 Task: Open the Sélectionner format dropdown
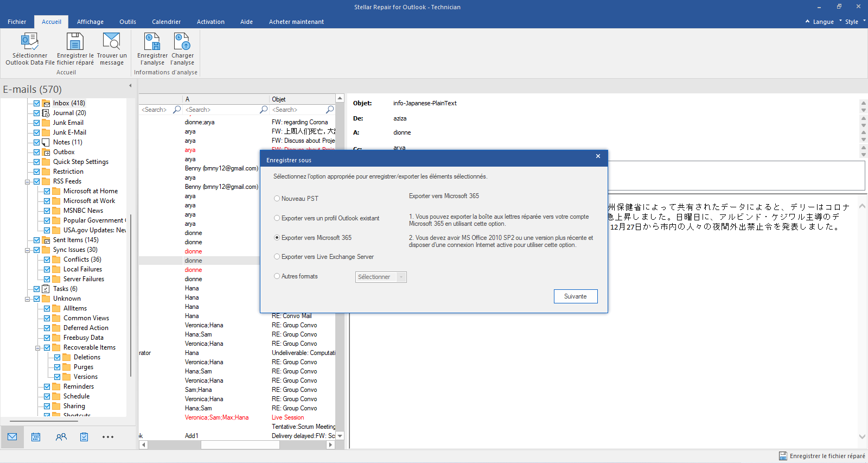click(381, 277)
